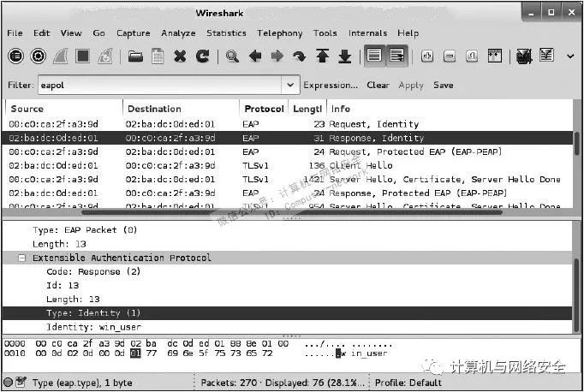
Task: Find a packet magnifier icon
Action: pyautogui.click(x=232, y=56)
